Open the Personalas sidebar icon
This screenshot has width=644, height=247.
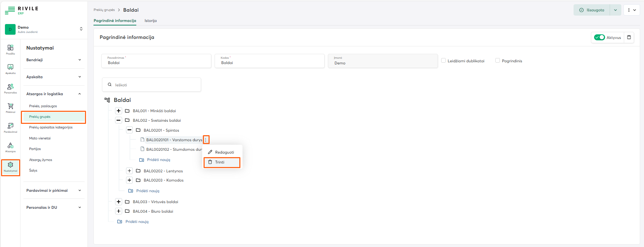[x=10, y=88]
